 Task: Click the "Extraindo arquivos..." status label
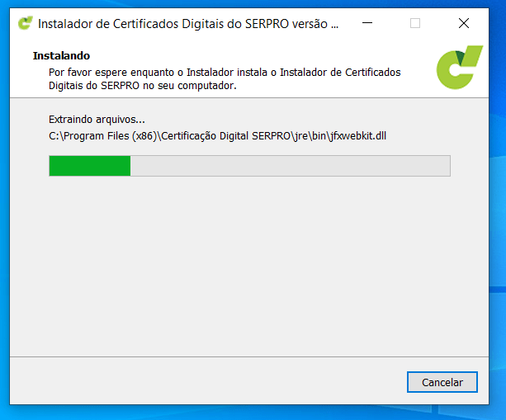(97, 120)
